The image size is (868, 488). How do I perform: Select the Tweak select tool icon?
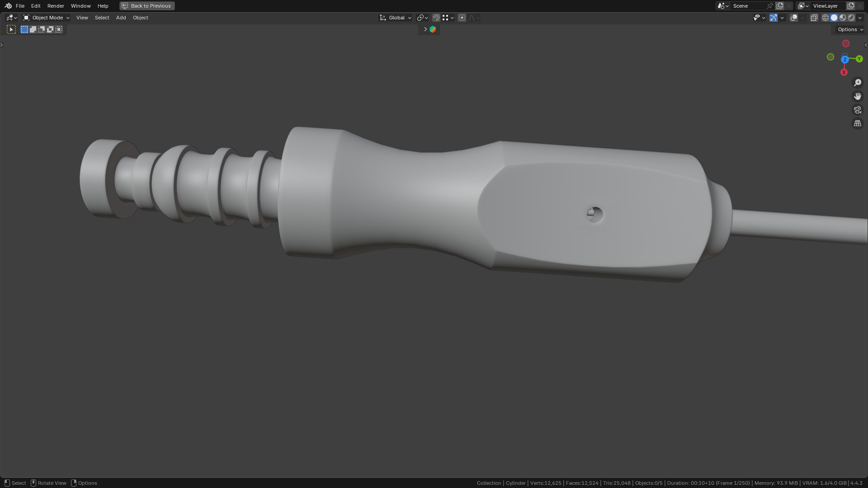(x=11, y=29)
